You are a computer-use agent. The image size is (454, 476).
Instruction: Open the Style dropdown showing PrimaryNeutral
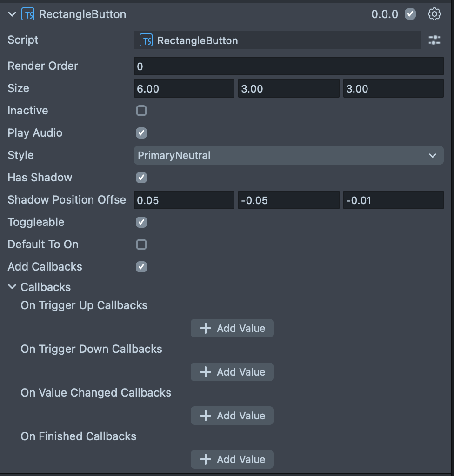(288, 155)
